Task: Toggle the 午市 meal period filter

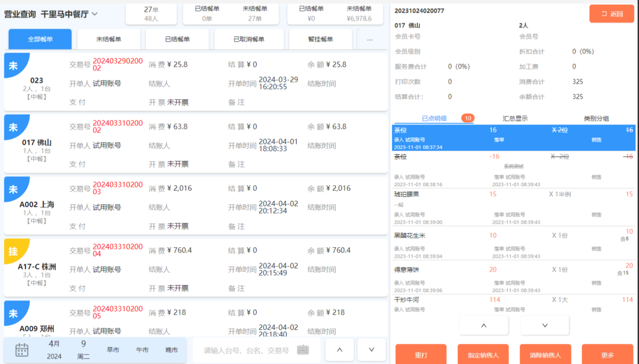Action: pos(142,350)
